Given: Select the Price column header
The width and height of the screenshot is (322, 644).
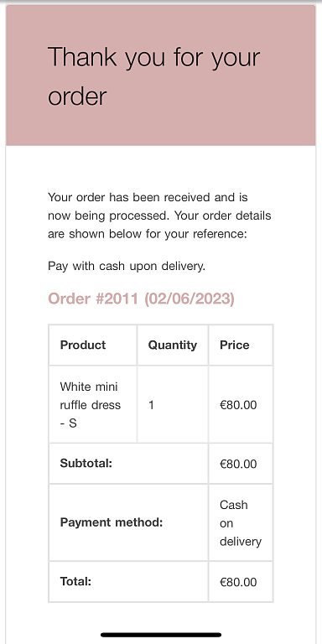Looking at the screenshot, I should point(241,345).
